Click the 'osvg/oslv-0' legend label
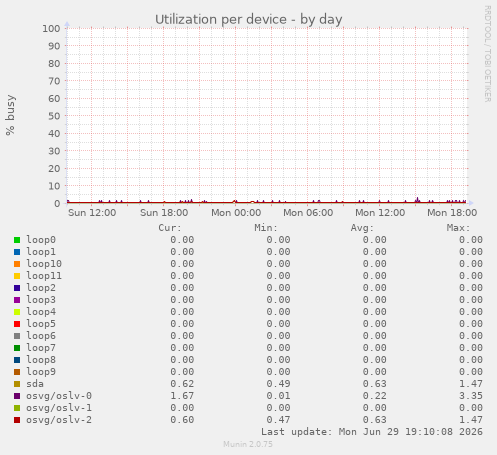Viewport: 497px width, 455px height. pyautogui.click(x=59, y=396)
